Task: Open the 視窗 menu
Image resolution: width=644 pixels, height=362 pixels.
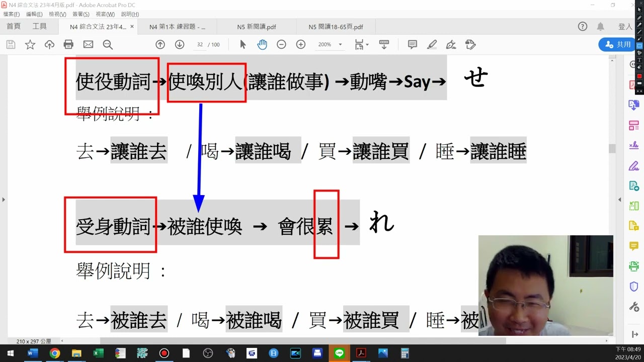Action: [x=105, y=14]
